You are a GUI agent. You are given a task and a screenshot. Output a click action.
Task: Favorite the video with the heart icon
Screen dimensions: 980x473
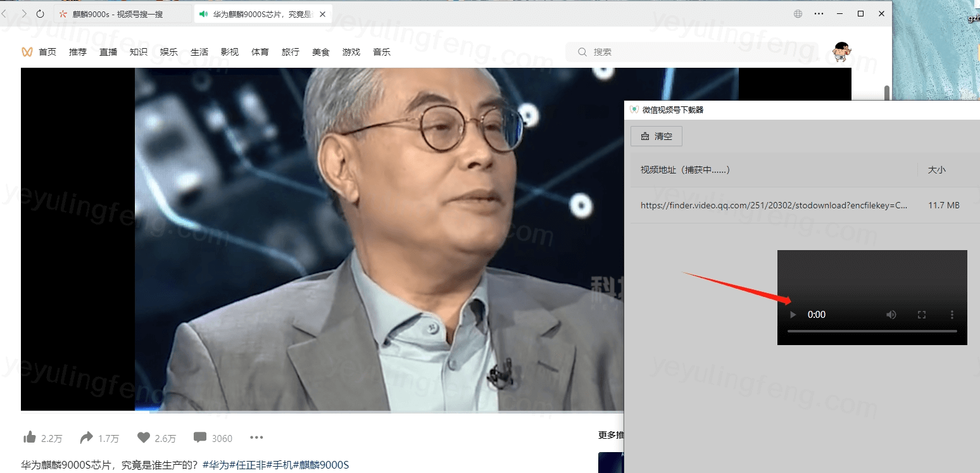(x=144, y=438)
